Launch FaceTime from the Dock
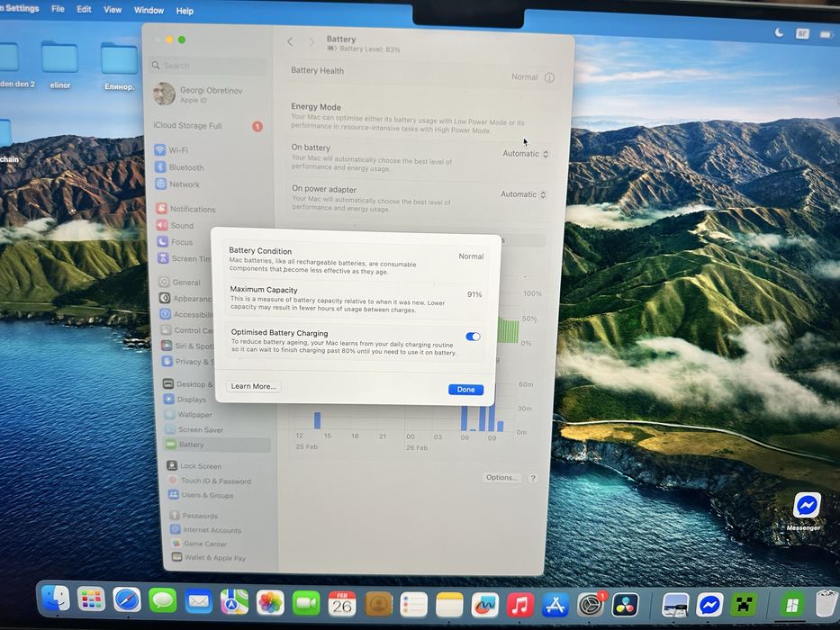 click(x=306, y=603)
